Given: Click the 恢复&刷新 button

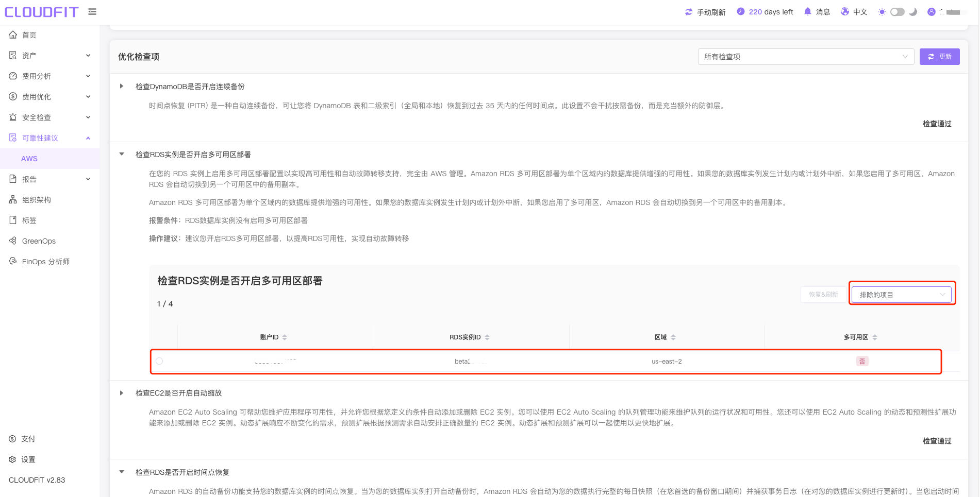Looking at the screenshot, I should pos(823,295).
